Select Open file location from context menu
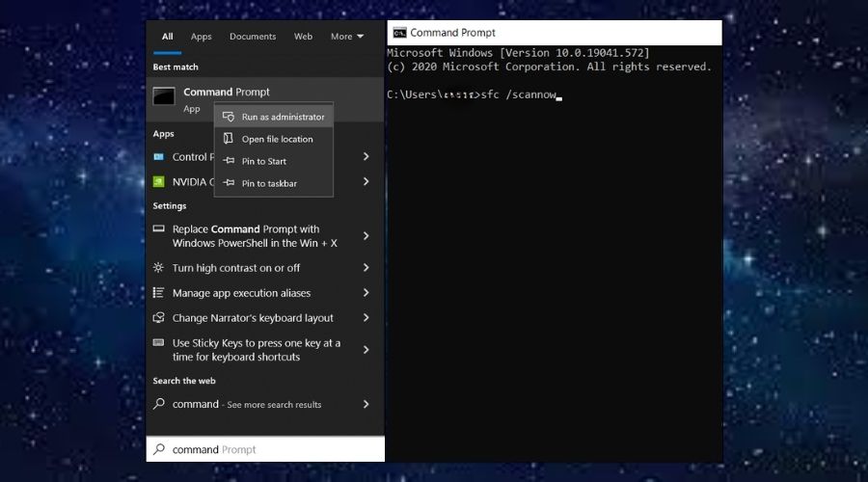The width and height of the screenshot is (868, 482). [x=274, y=139]
